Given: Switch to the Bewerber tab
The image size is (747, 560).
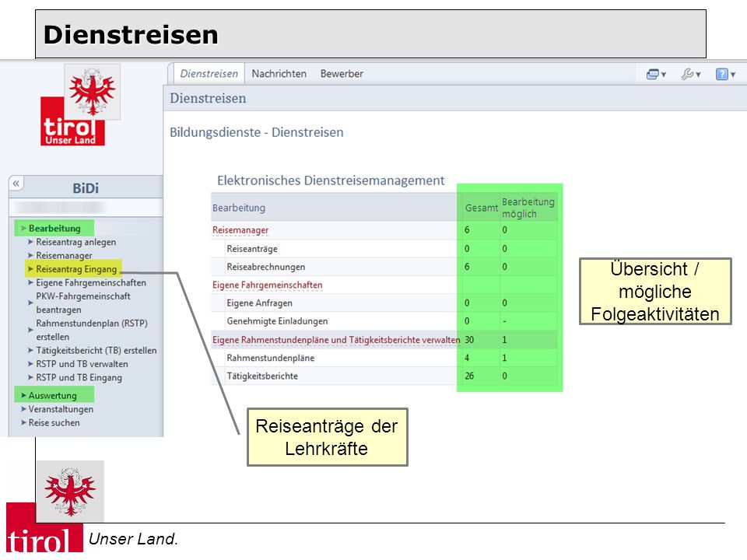Looking at the screenshot, I should click(342, 74).
